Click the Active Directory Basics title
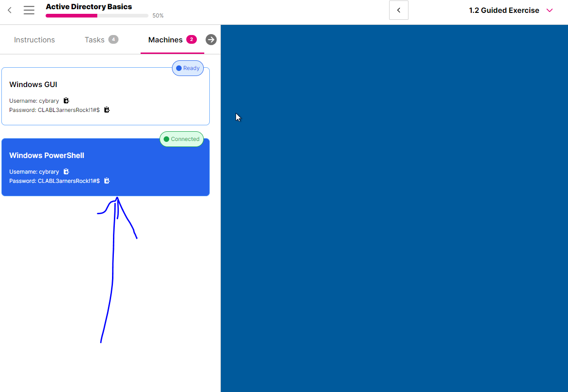This screenshot has height=392, width=568. point(89,6)
